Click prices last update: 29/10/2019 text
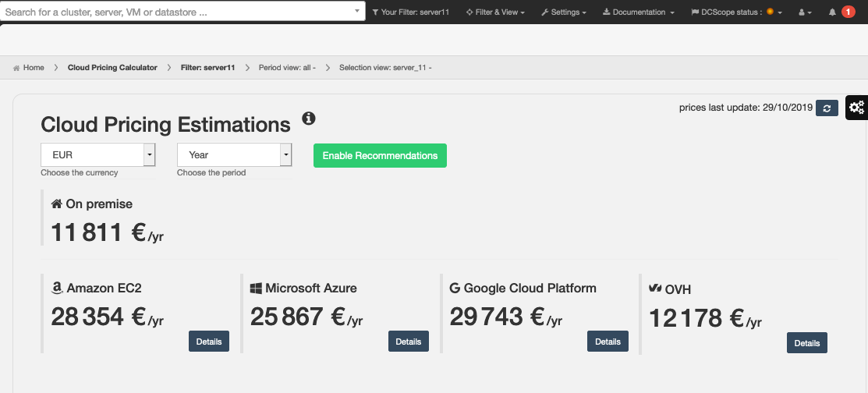This screenshot has width=868, height=393. 746,108
